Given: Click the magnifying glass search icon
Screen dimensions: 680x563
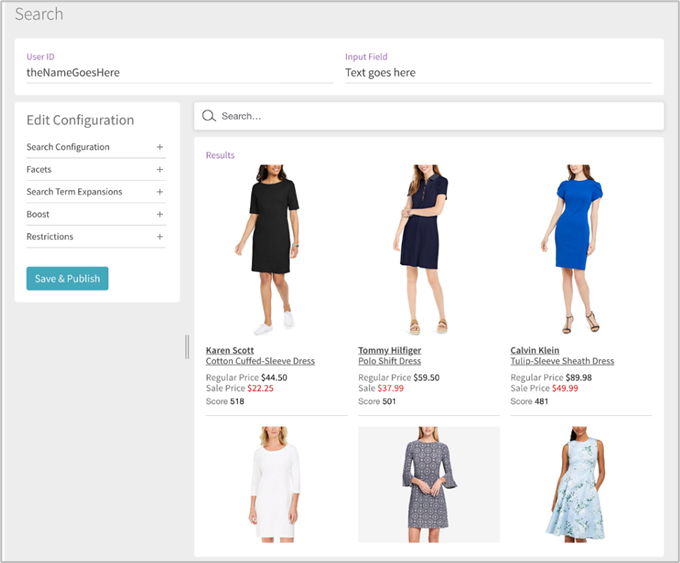Looking at the screenshot, I should tap(209, 116).
